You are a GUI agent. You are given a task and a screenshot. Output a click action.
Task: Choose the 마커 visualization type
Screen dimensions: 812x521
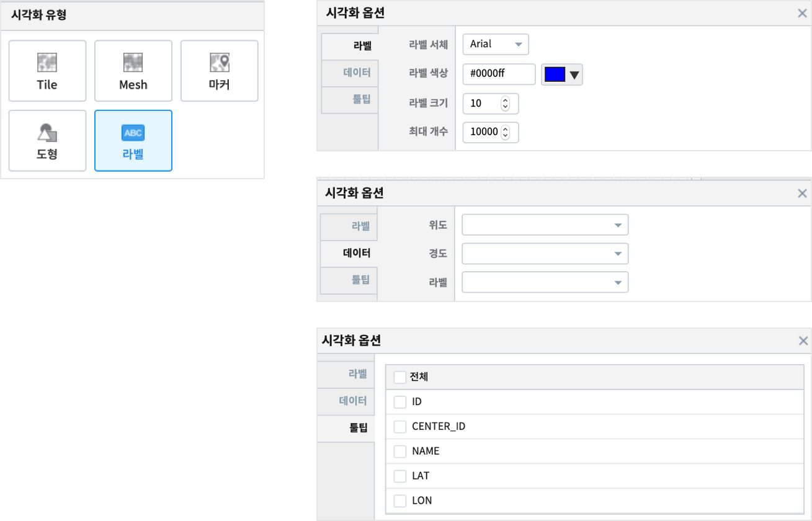pyautogui.click(x=220, y=71)
